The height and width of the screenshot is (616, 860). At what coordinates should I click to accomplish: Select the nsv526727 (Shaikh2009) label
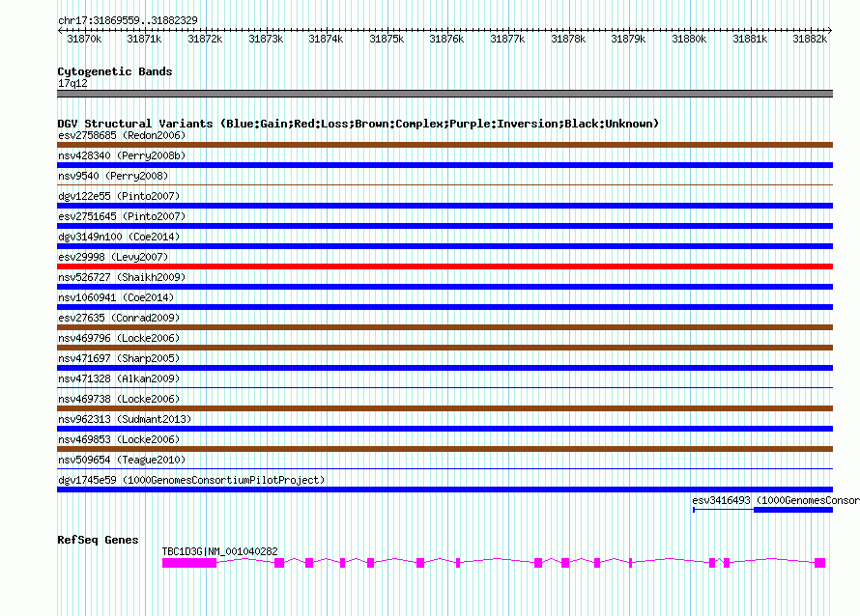122,277
